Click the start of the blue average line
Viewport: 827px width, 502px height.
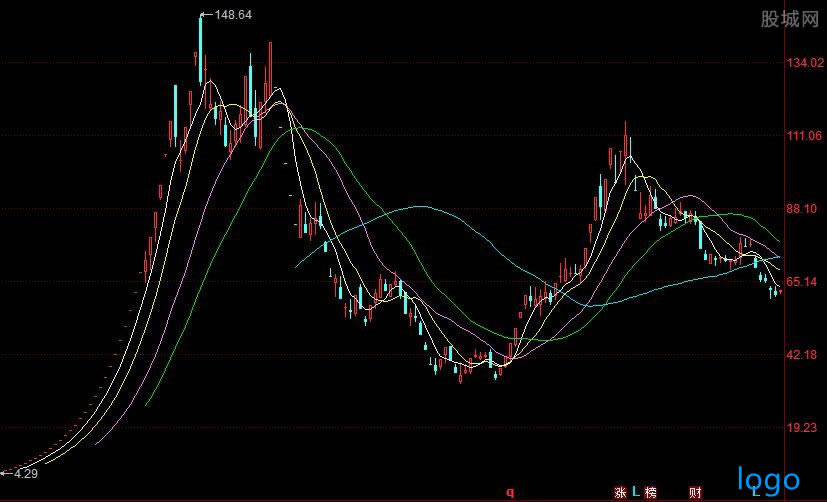click(297, 266)
